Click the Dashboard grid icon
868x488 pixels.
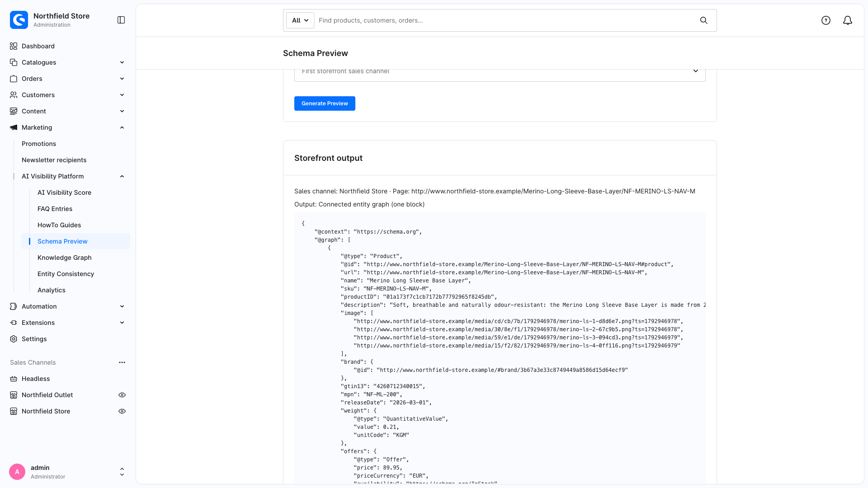pyautogui.click(x=14, y=46)
